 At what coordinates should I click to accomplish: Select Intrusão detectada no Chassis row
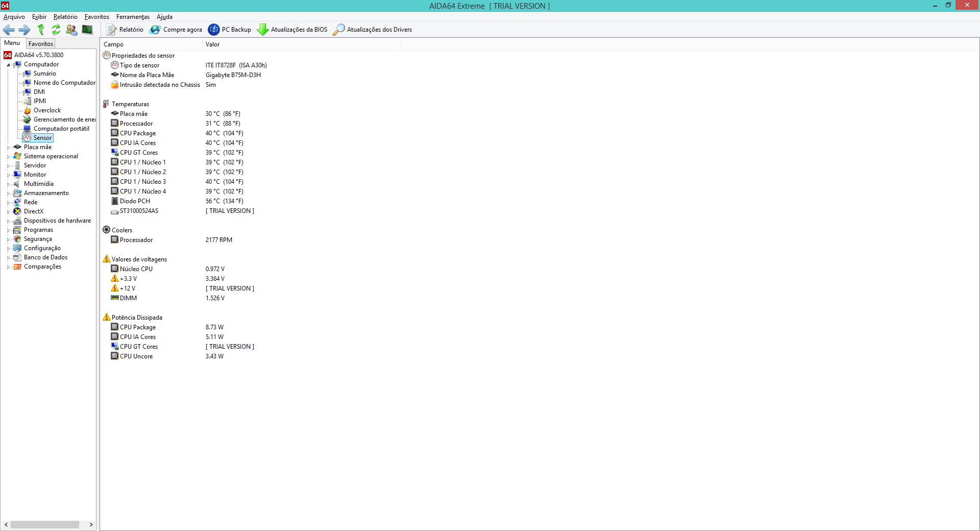pyautogui.click(x=163, y=85)
